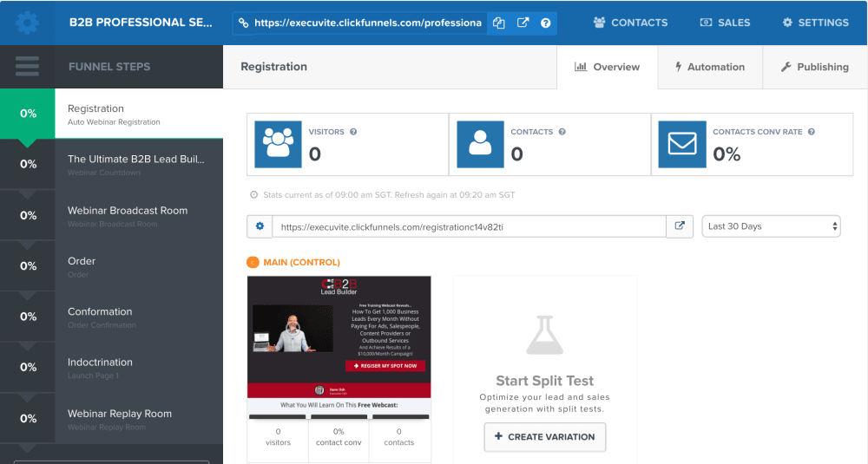The height and width of the screenshot is (464, 868).
Task: Click the Main (Control) label
Action: pos(302,262)
